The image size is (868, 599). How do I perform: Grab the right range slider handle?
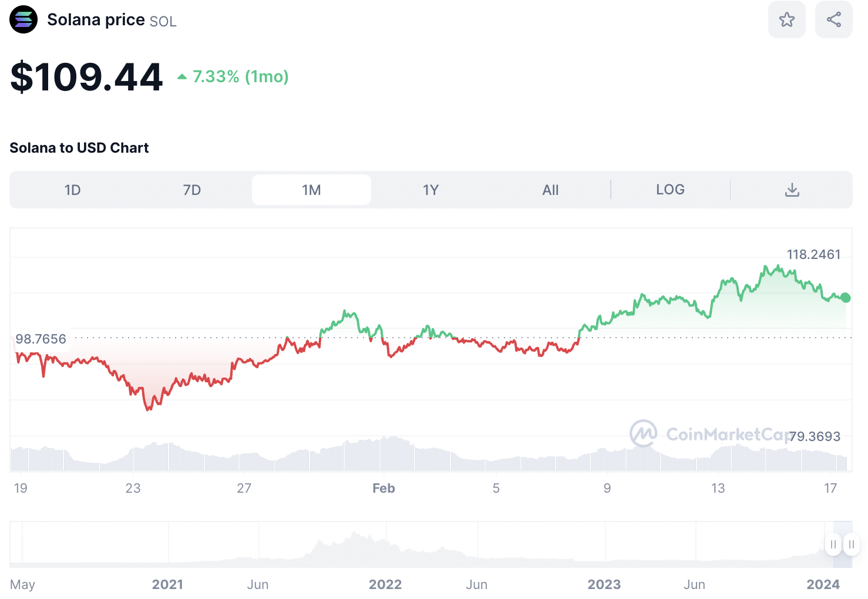click(x=851, y=544)
